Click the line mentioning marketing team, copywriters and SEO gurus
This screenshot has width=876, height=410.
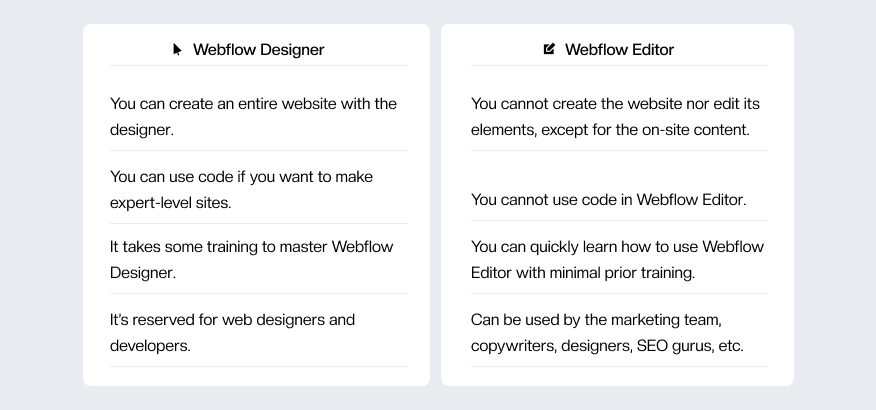tap(607, 333)
